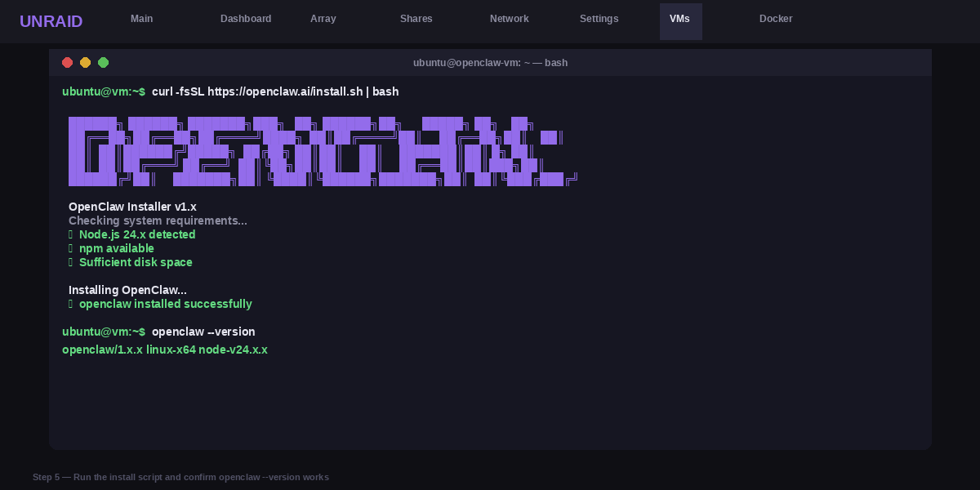
Task: Click the status icon beside npm available
Action: [71, 248]
